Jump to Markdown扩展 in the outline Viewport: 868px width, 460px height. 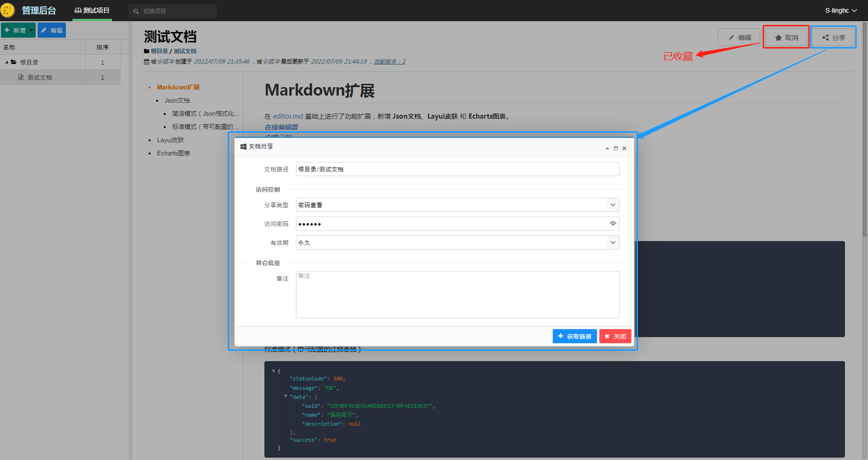[x=178, y=87]
